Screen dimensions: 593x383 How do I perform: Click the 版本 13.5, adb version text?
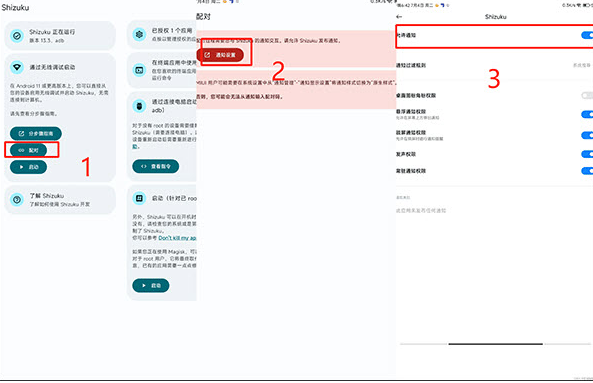[x=47, y=40]
